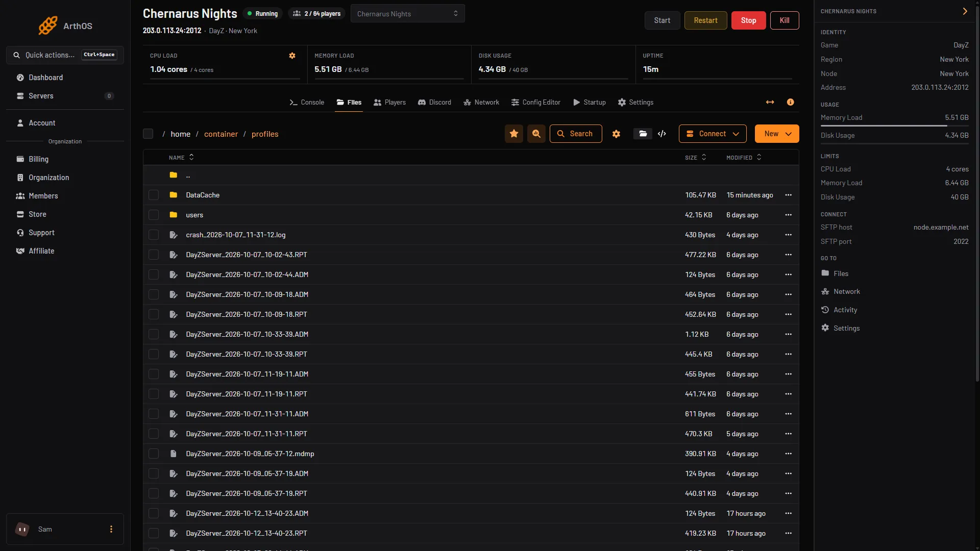Select the DataCache folder checkbox
This screenshot has height=551, width=980.
[154, 195]
